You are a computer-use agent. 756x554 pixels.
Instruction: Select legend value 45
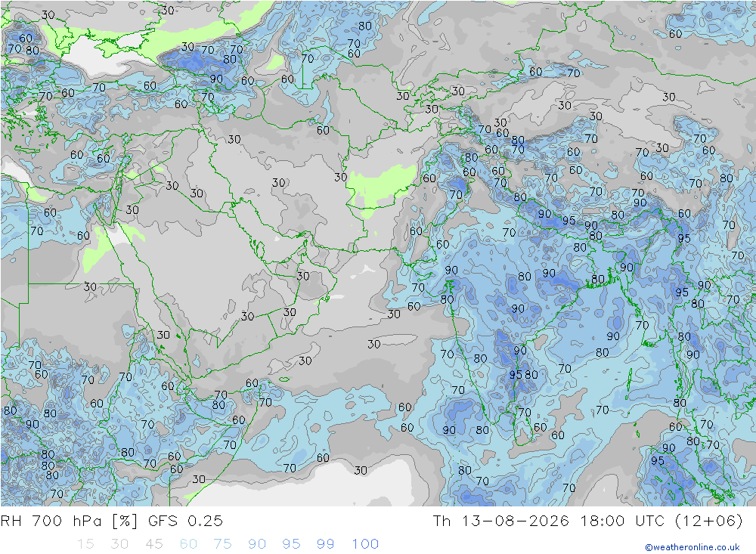tap(153, 544)
